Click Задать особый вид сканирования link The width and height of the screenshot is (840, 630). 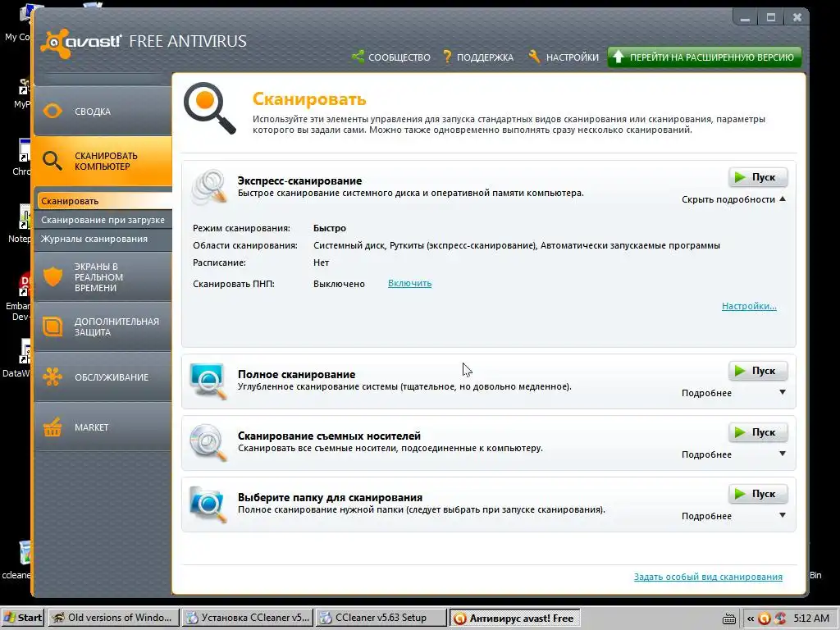click(x=708, y=577)
